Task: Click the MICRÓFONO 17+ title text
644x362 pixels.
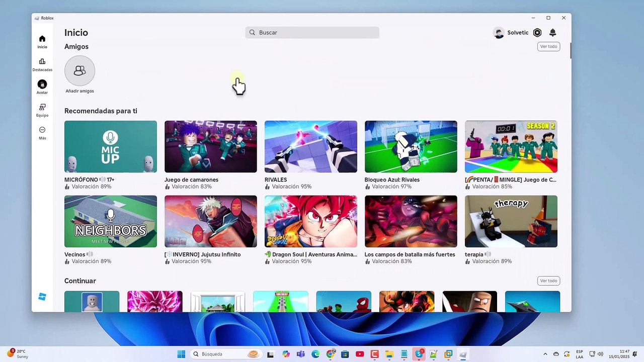Action: (90, 179)
